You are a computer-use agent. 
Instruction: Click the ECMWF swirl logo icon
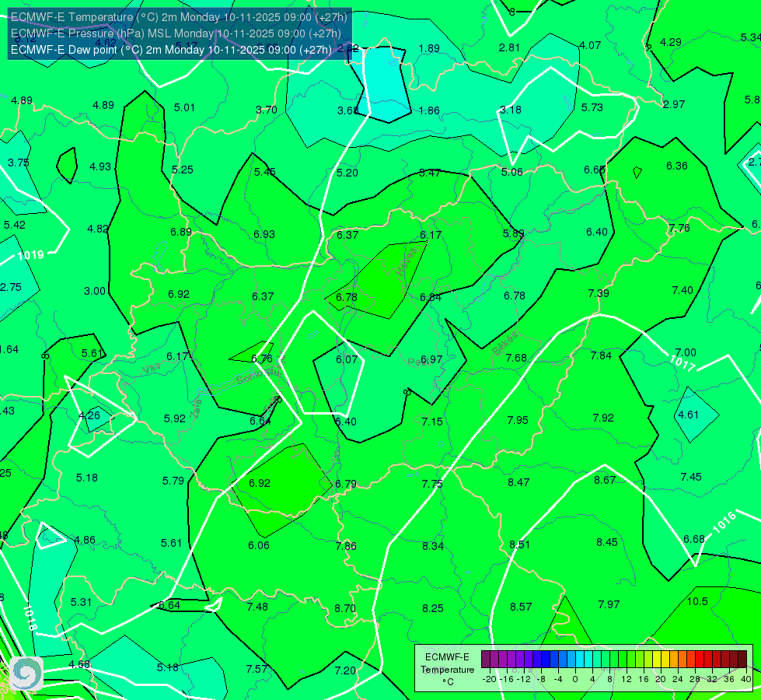pos(26,673)
